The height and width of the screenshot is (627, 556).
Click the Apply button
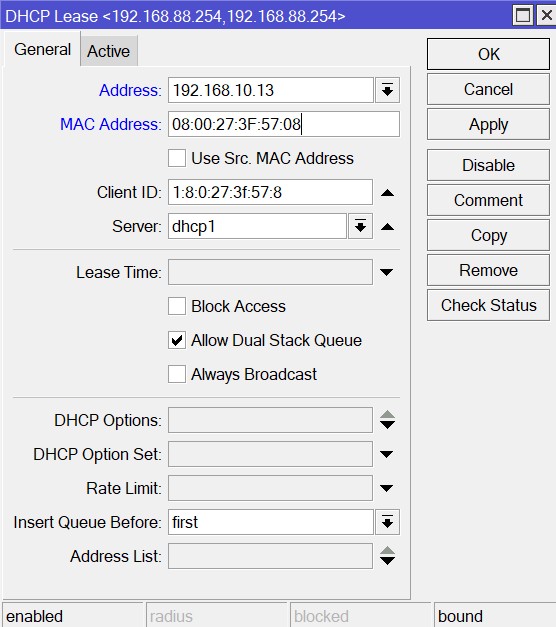click(488, 125)
